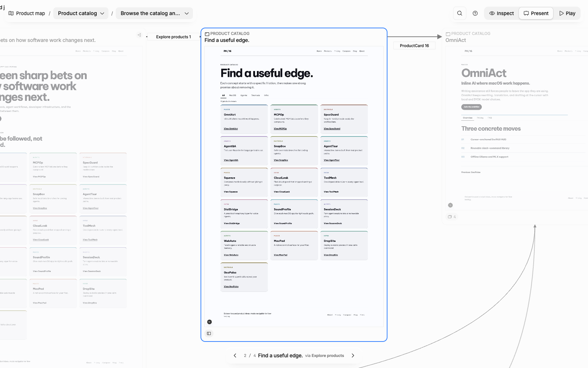
Task: Switch to Inspect mode
Action: coord(502,13)
